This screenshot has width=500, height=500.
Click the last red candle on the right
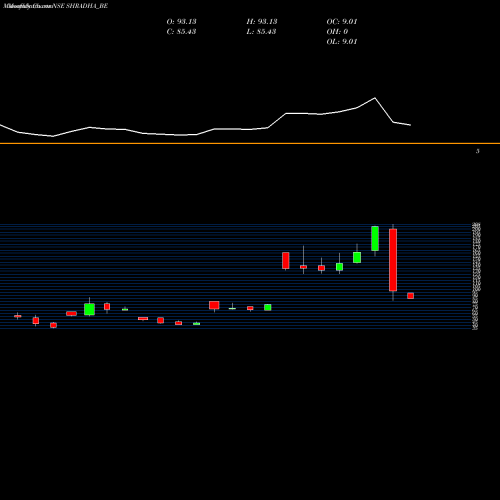pos(411,296)
